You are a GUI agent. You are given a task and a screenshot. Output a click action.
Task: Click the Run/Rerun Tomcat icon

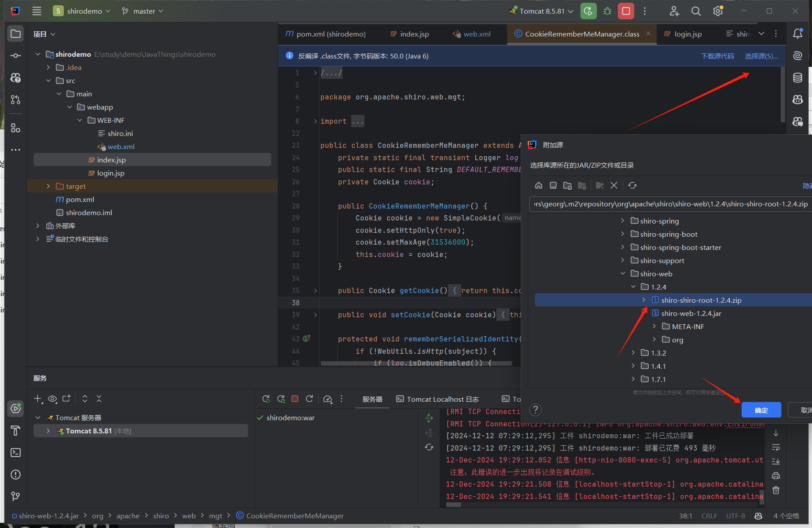click(588, 11)
